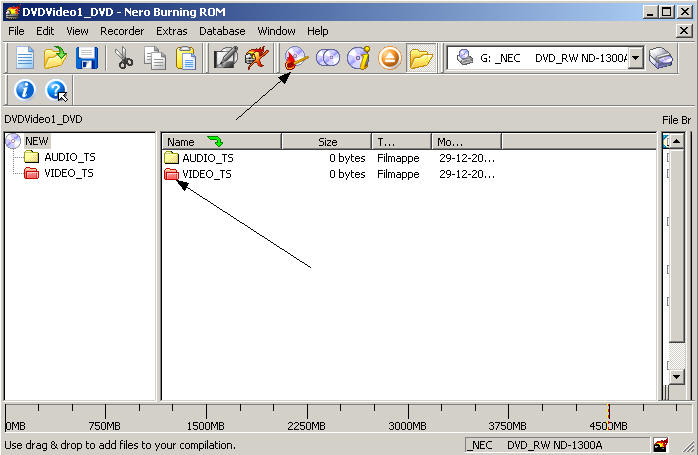
Task: Click the 4500MB capacity marker
Action: 608,426
